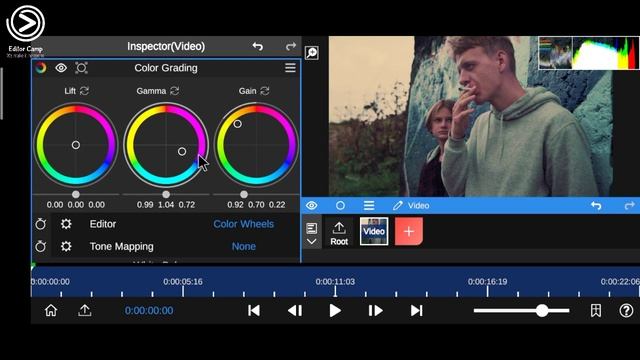Click the Gain wheel control point
640x360 pixels.
pyautogui.click(x=238, y=124)
